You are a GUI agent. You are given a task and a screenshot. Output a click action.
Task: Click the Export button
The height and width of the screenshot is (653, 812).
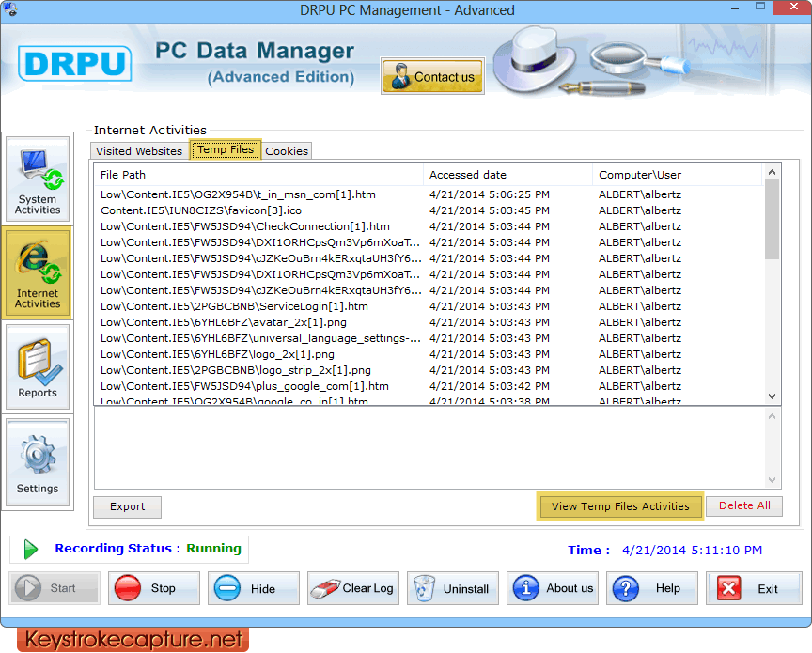coord(128,506)
